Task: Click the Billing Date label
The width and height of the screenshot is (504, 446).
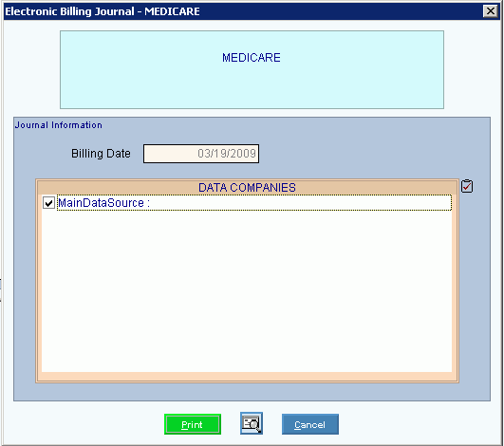Action: (x=101, y=154)
